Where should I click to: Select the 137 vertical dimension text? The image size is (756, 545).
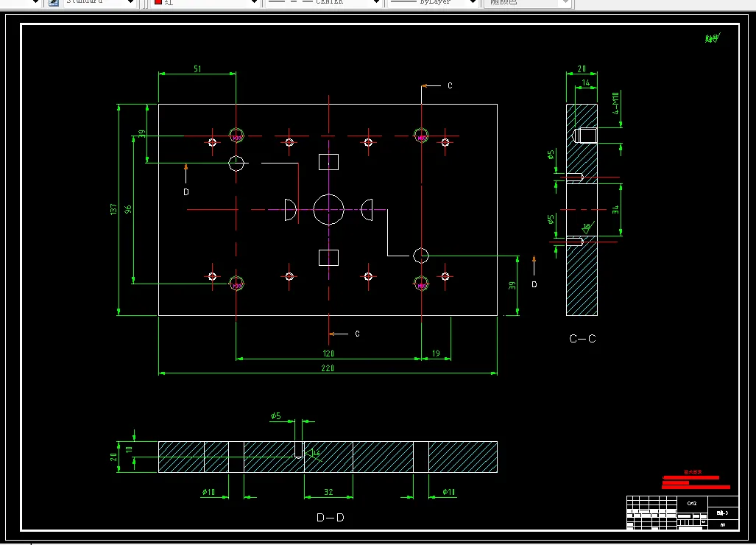pos(113,209)
